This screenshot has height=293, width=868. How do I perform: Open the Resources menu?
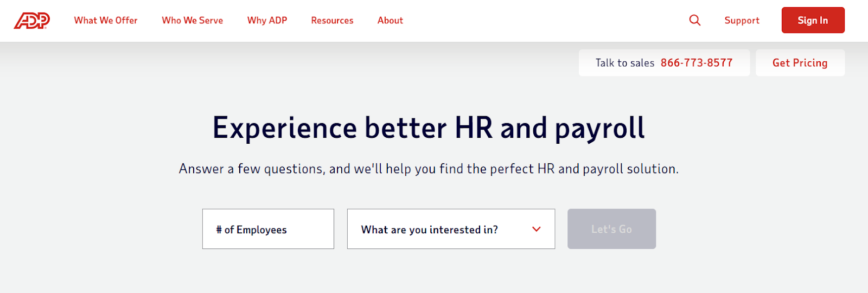(332, 21)
